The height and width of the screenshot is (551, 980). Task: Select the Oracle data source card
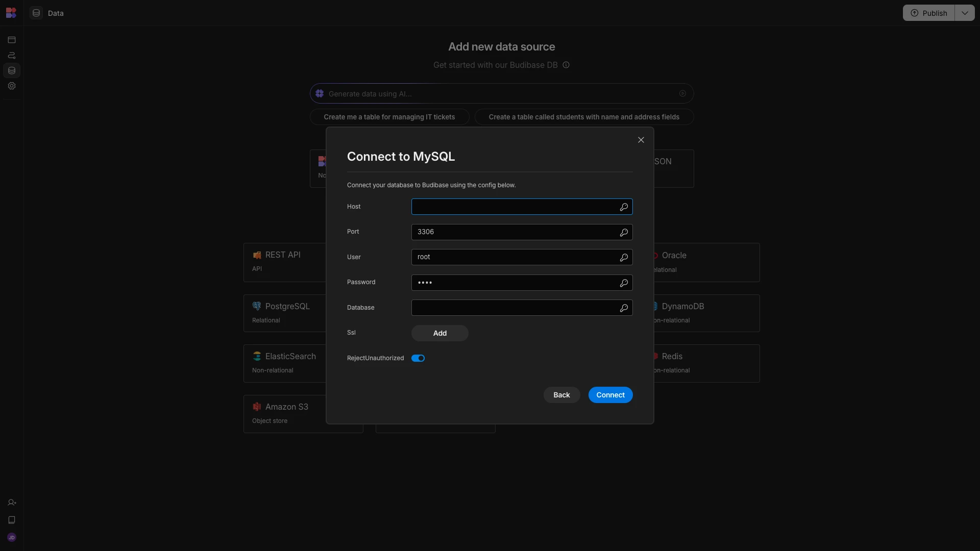pyautogui.click(x=707, y=262)
